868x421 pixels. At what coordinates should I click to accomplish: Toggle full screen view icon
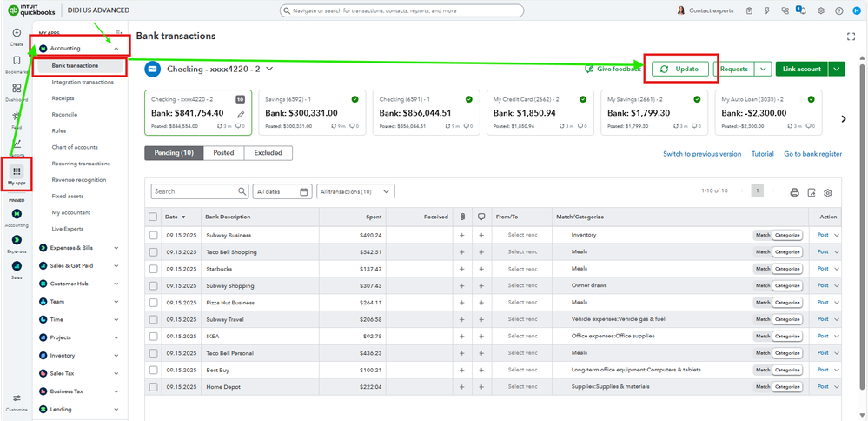click(851, 37)
